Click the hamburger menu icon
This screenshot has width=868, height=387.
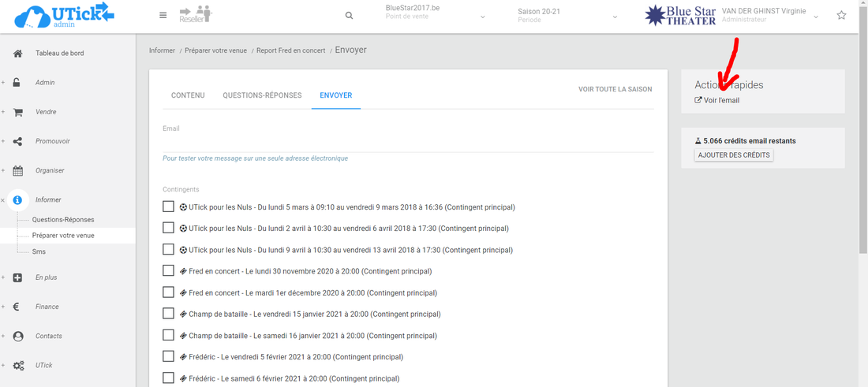[x=163, y=15]
